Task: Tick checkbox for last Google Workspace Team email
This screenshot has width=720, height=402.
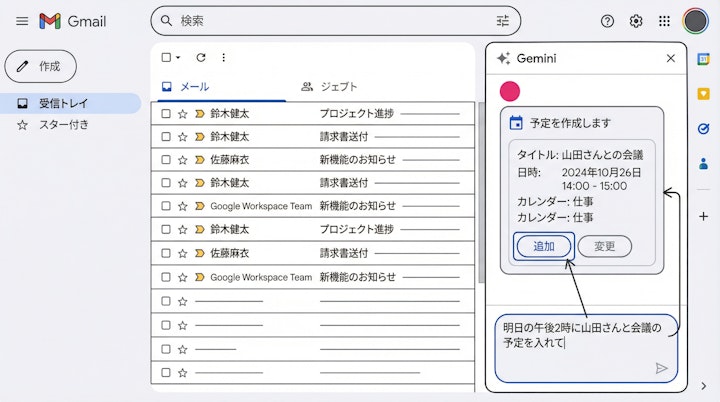Action: [x=166, y=277]
